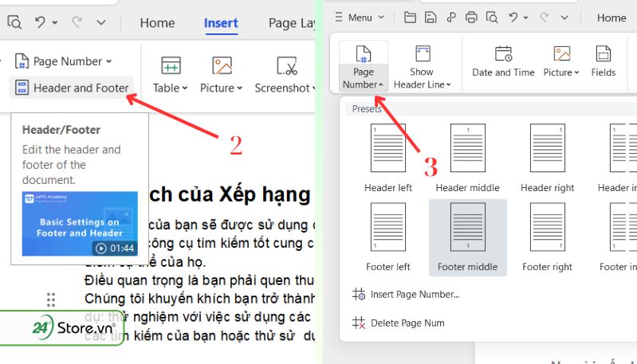
Task: Select Header left preset
Action: (x=388, y=159)
